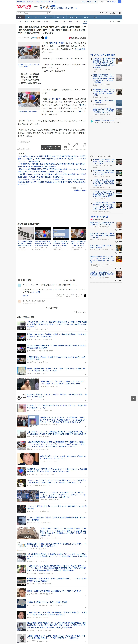This screenshot has height=644, width=138.
Task: Open the 速報 navigation tab
Action: pos(28,17)
